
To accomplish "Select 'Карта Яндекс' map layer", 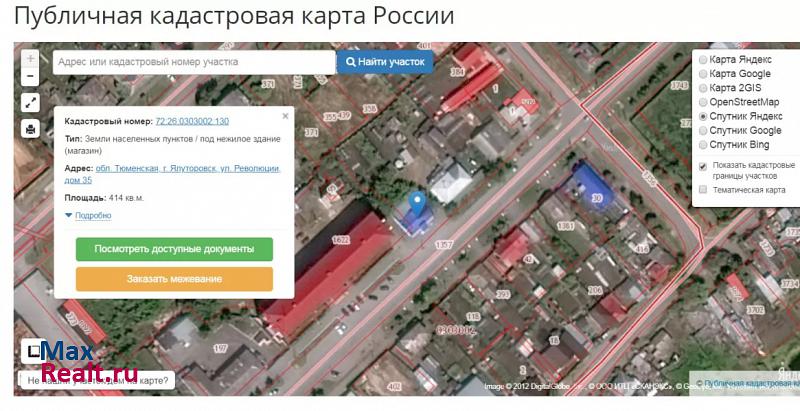I will [x=703, y=60].
